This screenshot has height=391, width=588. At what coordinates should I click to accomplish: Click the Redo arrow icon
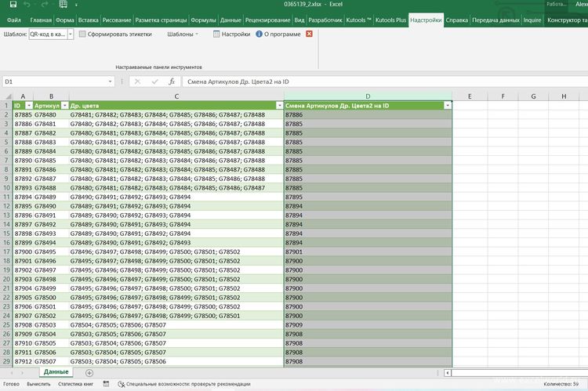45,5
